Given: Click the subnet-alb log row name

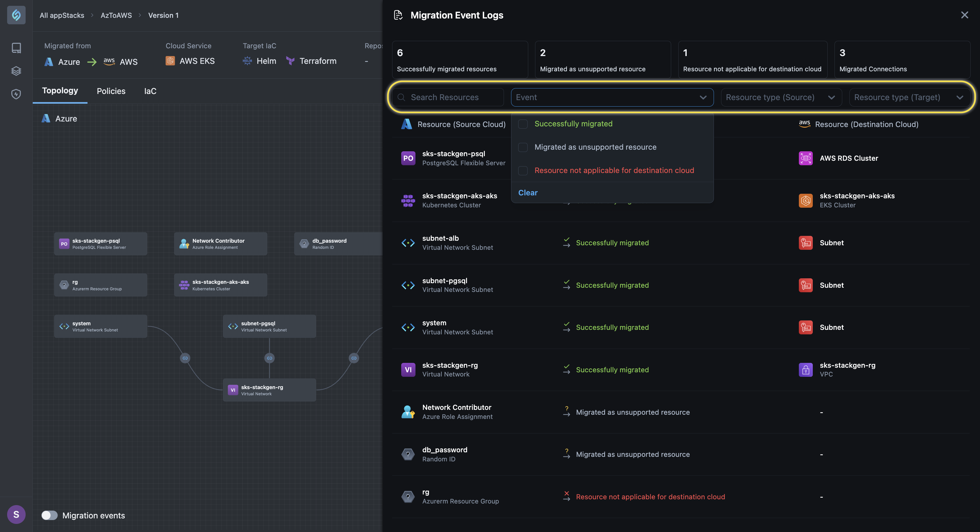Looking at the screenshot, I should (x=440, y=238).
